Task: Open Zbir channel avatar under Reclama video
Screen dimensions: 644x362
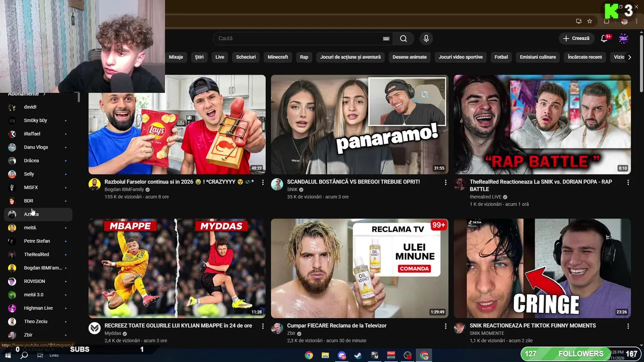Action: pos(277,328)
